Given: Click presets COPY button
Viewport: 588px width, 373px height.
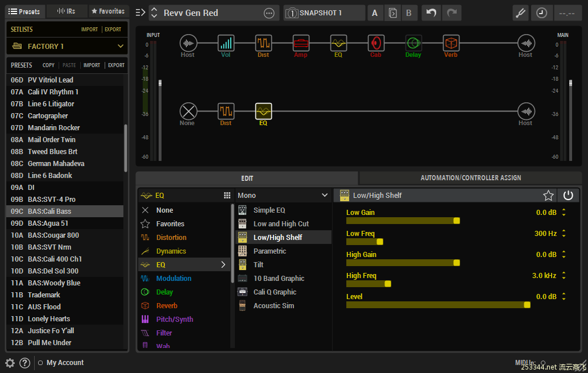Looking at the screenshot, I should point(48,65).
